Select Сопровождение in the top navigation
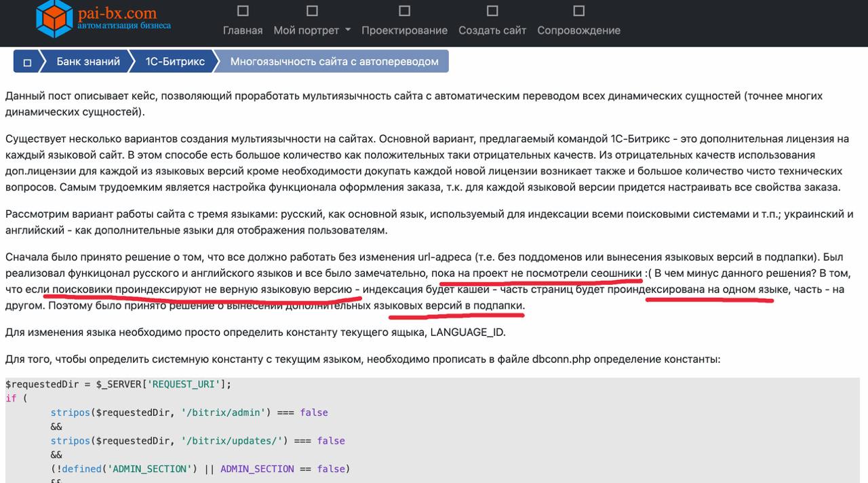 point(578,31)
